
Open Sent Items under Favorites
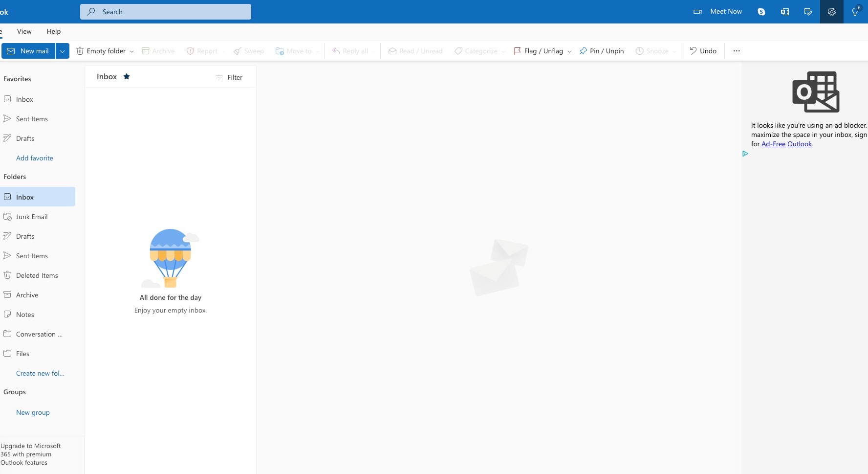click(38, 119)
